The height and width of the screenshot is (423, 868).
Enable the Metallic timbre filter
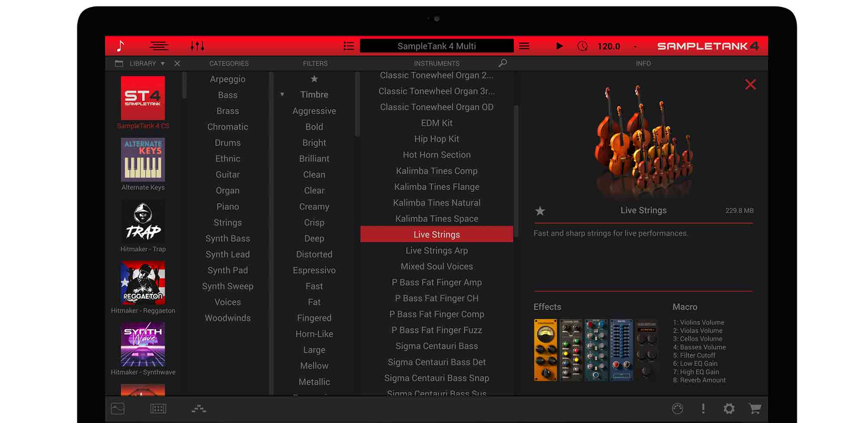pos(314,382)
